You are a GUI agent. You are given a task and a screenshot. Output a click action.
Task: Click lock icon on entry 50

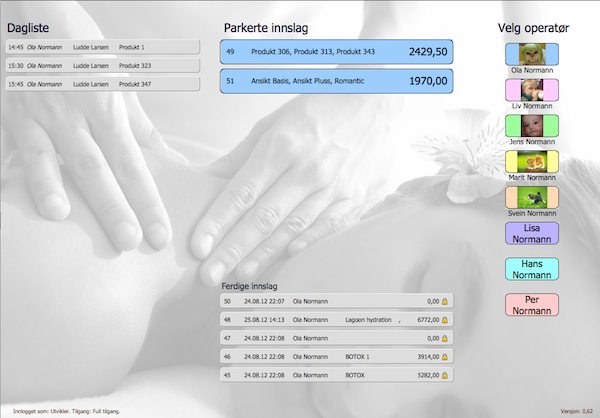(x=445, y=301)
